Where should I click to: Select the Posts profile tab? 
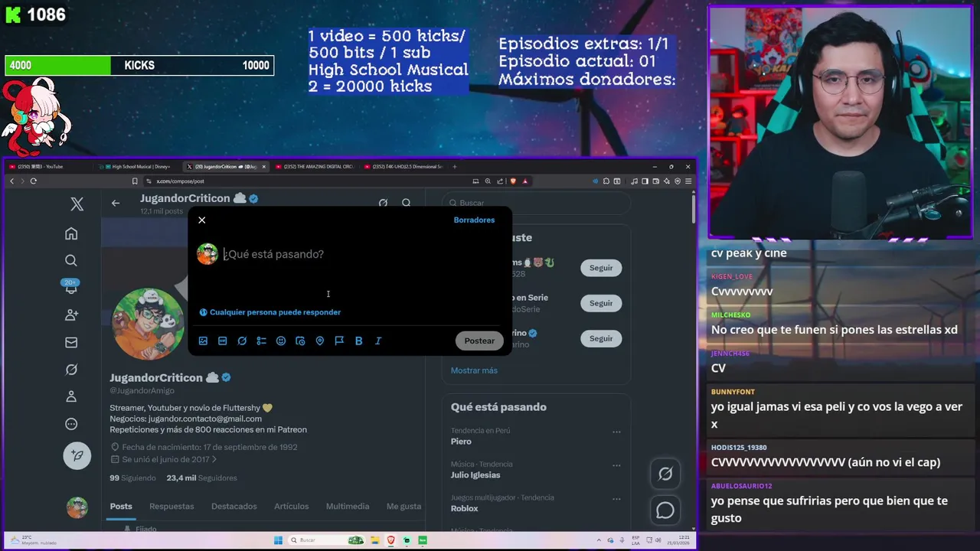[x=121, y=506]
